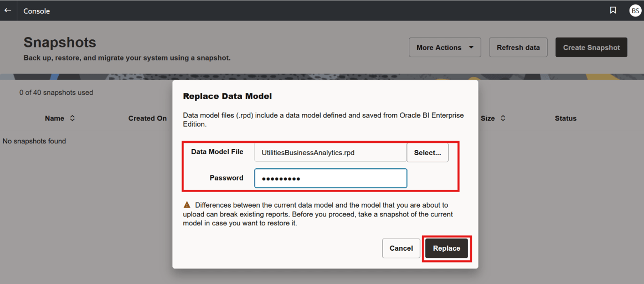The height and width of the screenshot is (284, 644).
Task: Click the Snapshots page heading
Action: pyautogui.click(x=60, y=42)
